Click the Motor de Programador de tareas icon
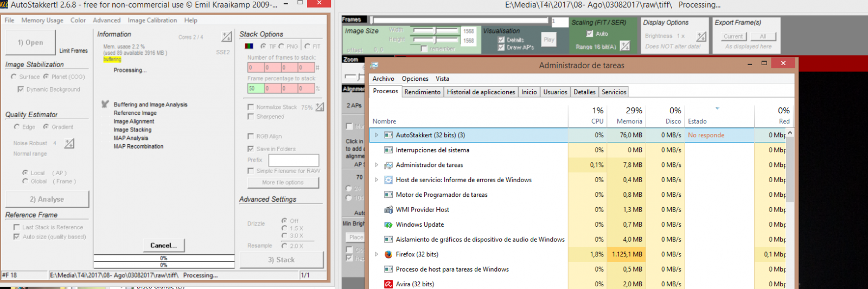Image resolution: width=868 pixels, height=289 pixels. click(x=388, y=195)
